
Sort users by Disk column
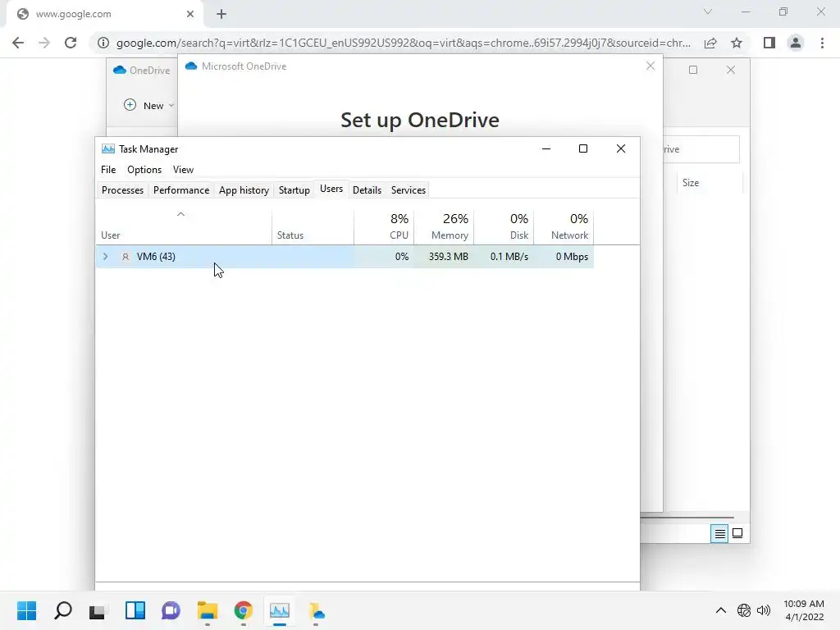click(504, 226)
